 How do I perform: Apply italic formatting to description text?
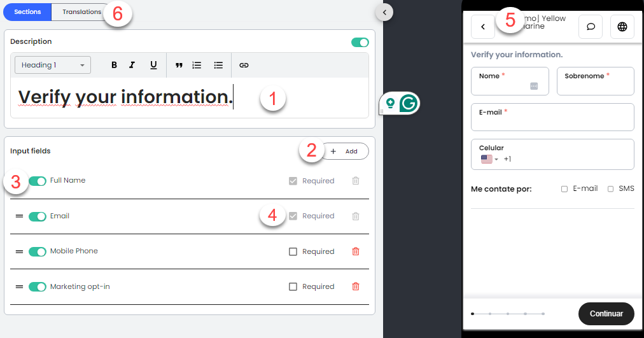pyautogui.click(x=132, y=65)
